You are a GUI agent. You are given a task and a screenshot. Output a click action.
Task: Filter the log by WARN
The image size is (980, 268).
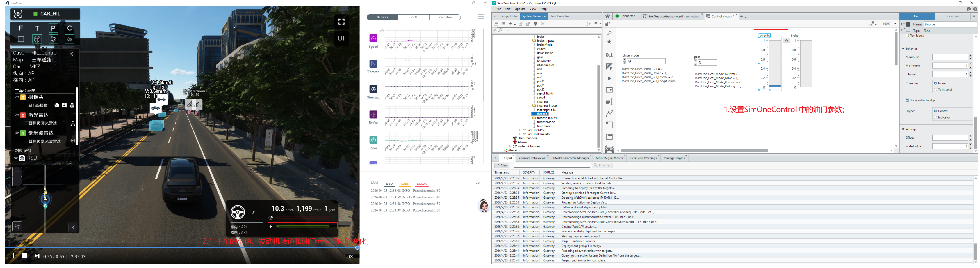point(405,184)
